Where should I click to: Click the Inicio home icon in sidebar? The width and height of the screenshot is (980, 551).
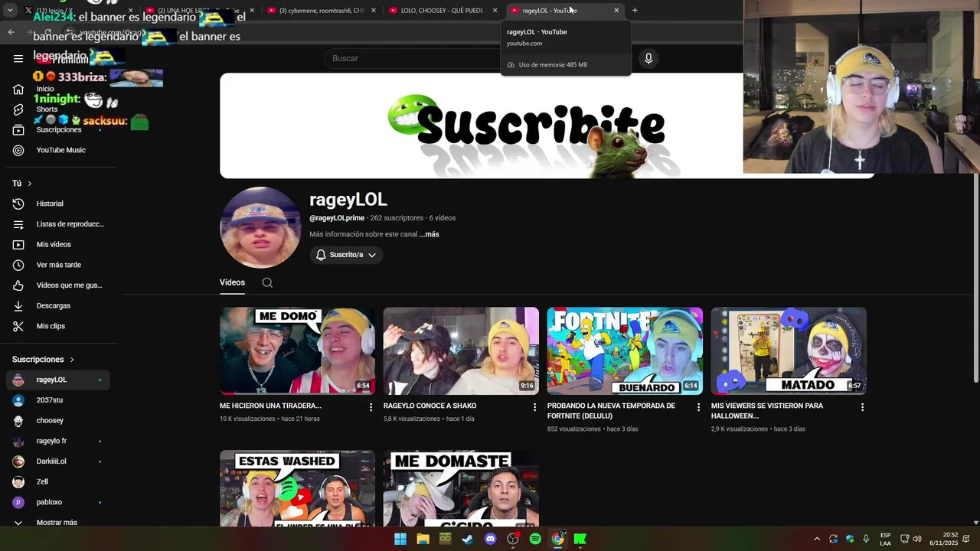coord(18,90)
